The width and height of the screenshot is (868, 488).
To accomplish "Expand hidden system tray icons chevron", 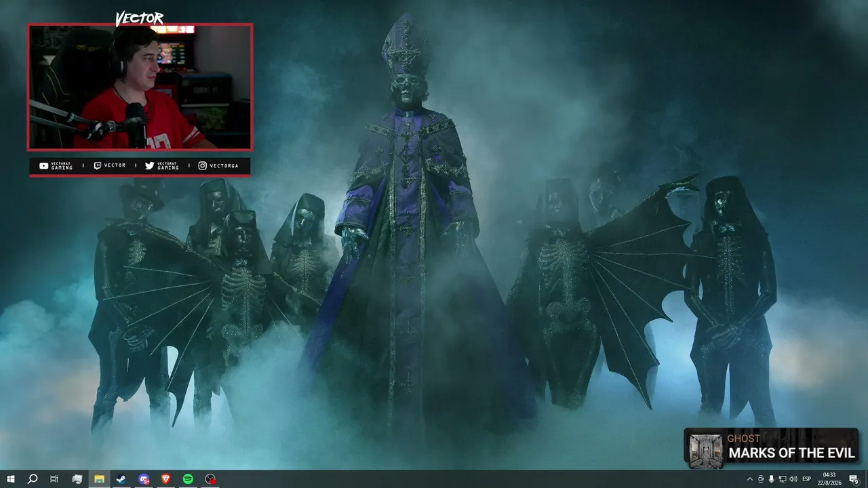I will pos(749,479).
